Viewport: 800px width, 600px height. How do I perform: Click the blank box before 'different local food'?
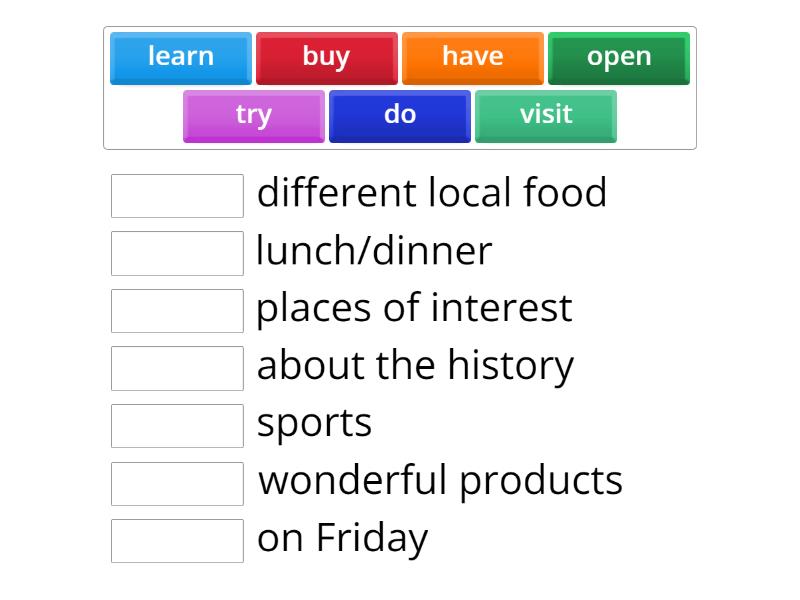coord(177,196)
